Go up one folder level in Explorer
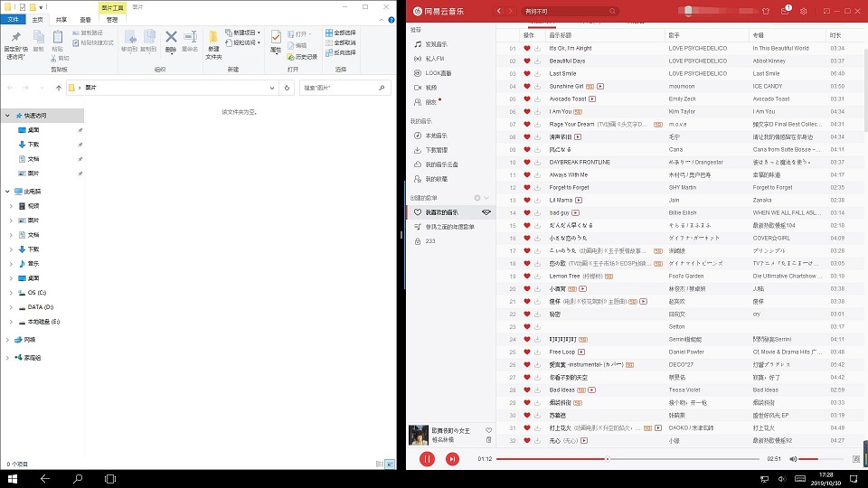 pyautogui.click(x=59, y=88)
